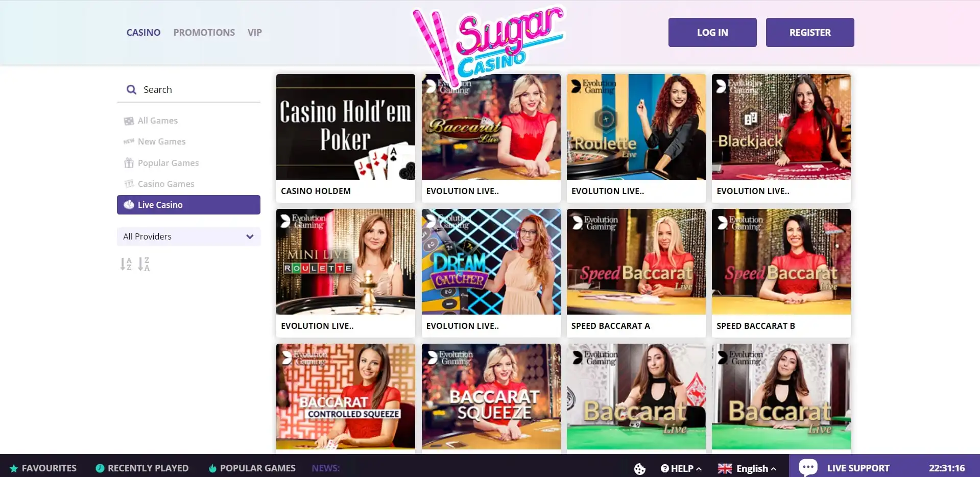Open the Casino Hold'em Poker thumbnail
The width and height of the screenshot is (980, 477).
pos(346,127)
